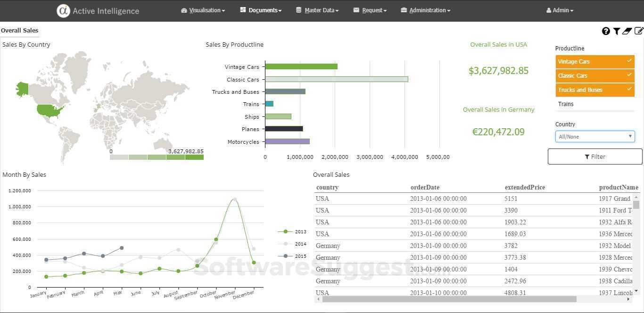Click the Overall Sales in USA link
Image resolution: width=644 pixels, height=313 pixels.
pyautogui.click(x=498, y=44)
